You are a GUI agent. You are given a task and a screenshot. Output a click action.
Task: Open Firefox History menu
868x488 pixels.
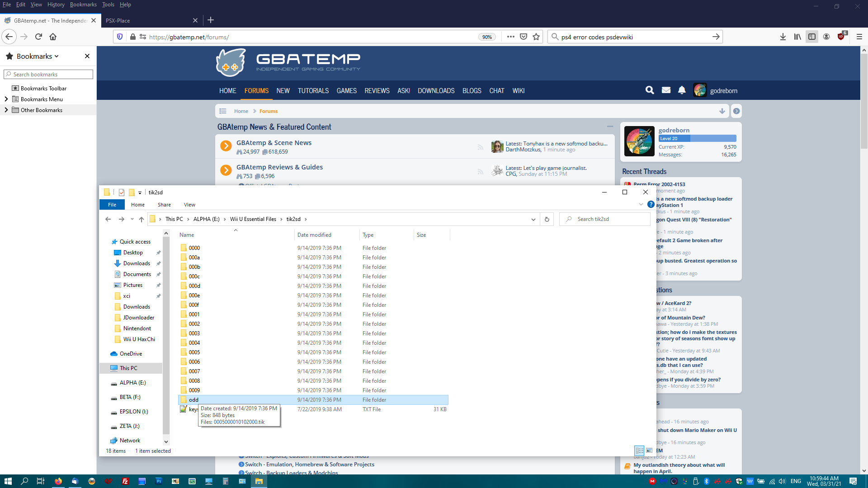click(56, 5)
